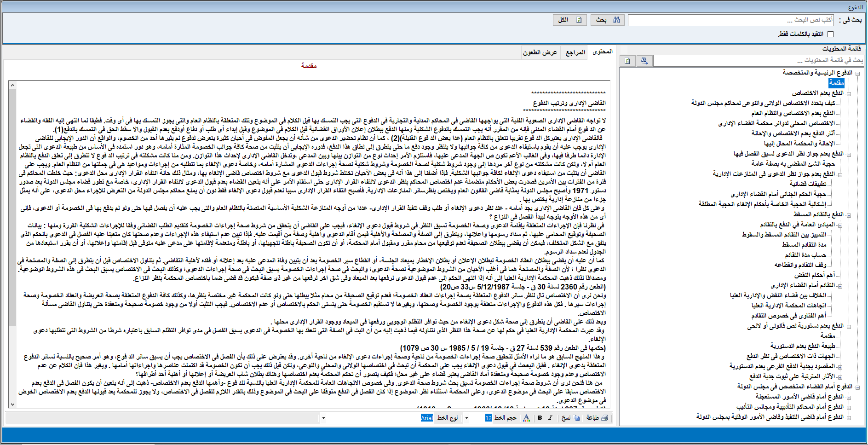Collapse 'الدفوع أمام القضاء المتخصص فى مجلس الدولة'
Screen dimensions: 868x445
tap(857, 387)
